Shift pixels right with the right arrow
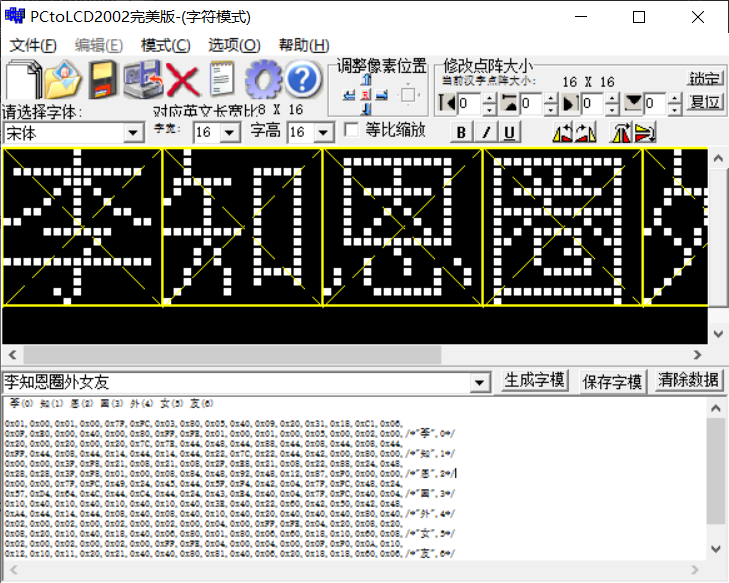The image size is (729, 583). pos(382,95)
